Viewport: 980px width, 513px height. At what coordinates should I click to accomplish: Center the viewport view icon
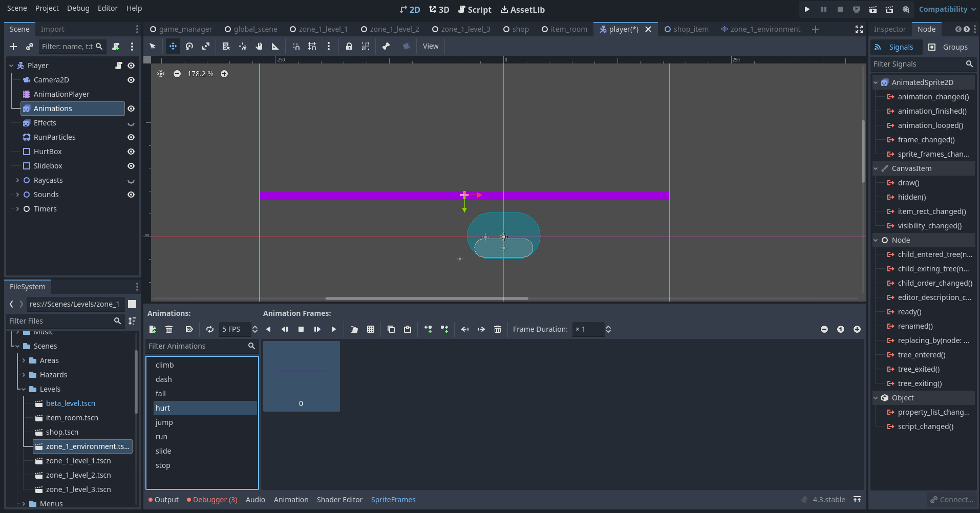(161, 74)
